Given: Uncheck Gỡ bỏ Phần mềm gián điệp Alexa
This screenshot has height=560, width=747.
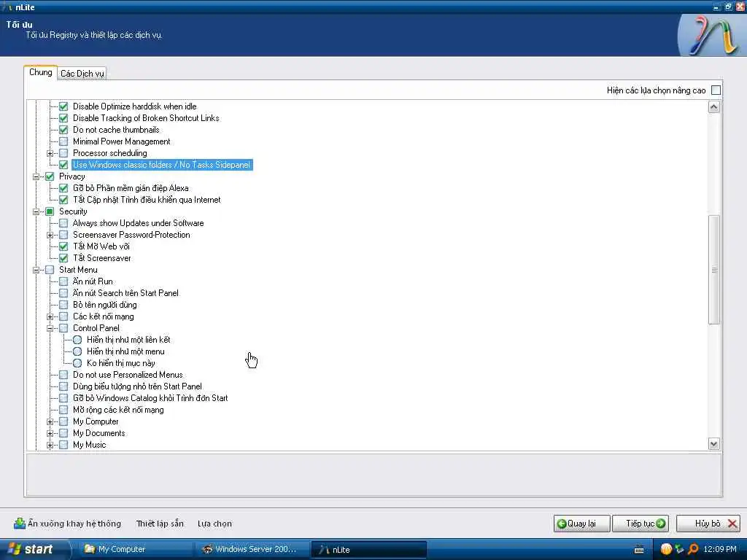Looking at the screenshot, I should (63, 188).
